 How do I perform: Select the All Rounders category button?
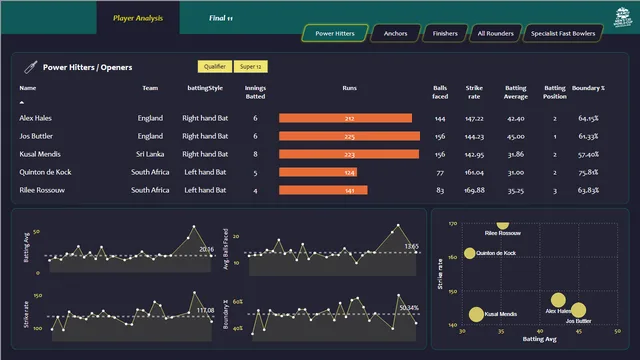click(x=496, y=33)
